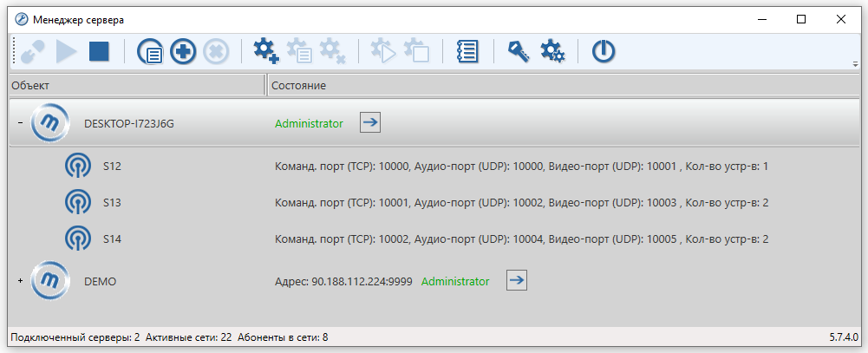Click status bar text 'Абоненты в сети: 8'
The image size is (868, 353).
[283, 337]
